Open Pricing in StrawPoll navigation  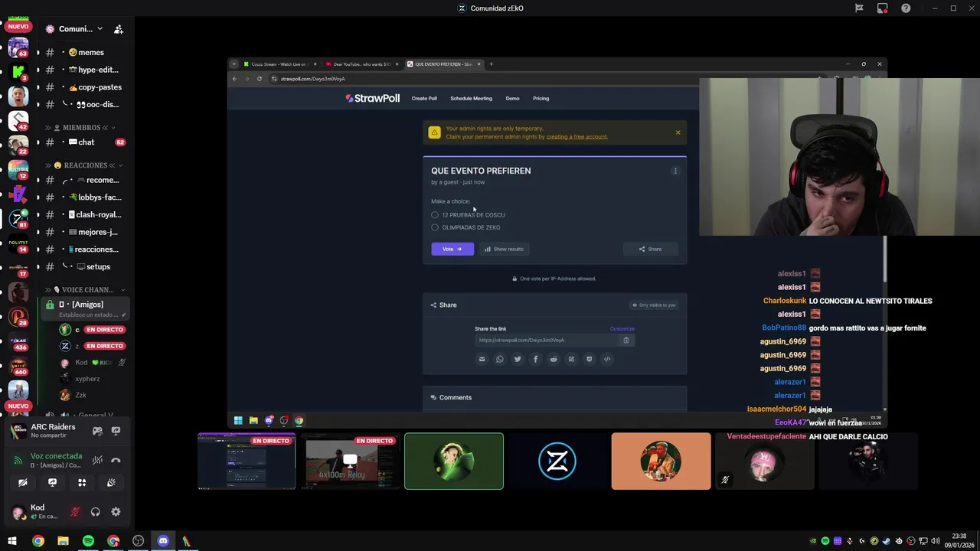click(x=541, y=99)
